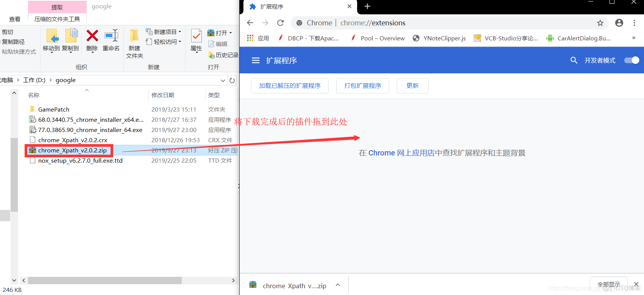Toggle developer mode switch
The width and height of the screenshot is (644, 295).
[632, 61]
